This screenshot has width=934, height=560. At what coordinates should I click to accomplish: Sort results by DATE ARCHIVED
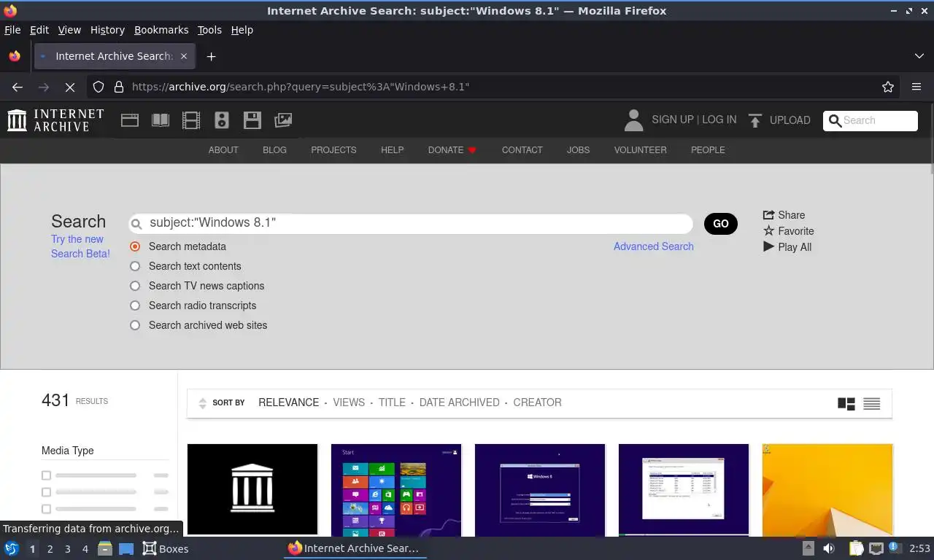(460, 402)
